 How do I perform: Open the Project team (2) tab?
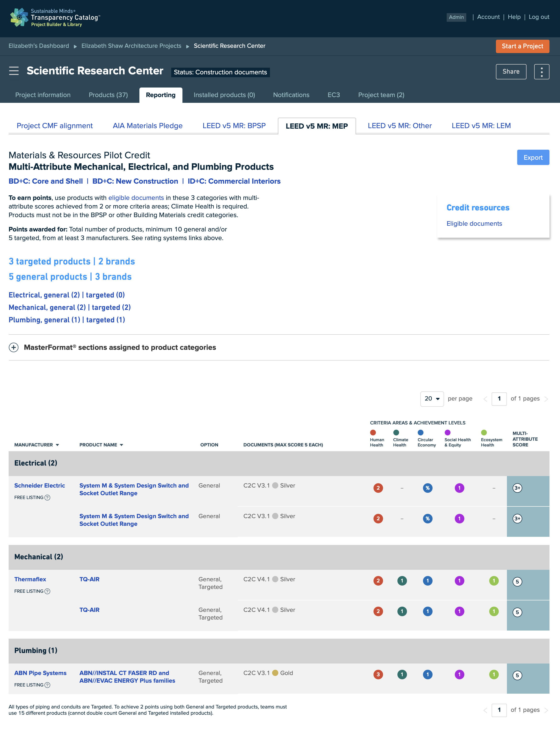click(381, 95)
